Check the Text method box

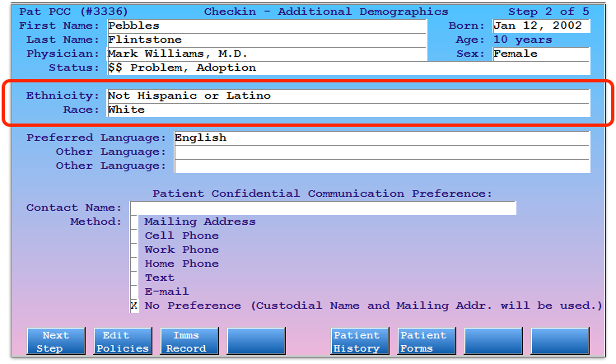point(134,278)
